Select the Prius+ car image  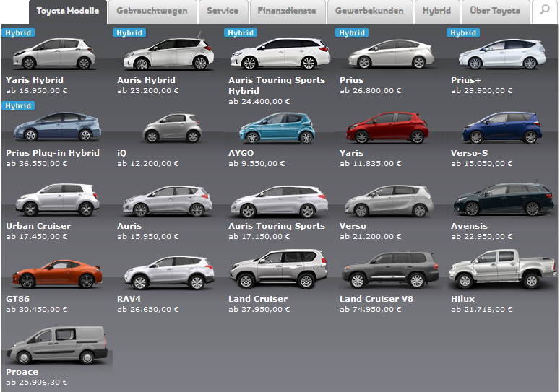(503, 54)
